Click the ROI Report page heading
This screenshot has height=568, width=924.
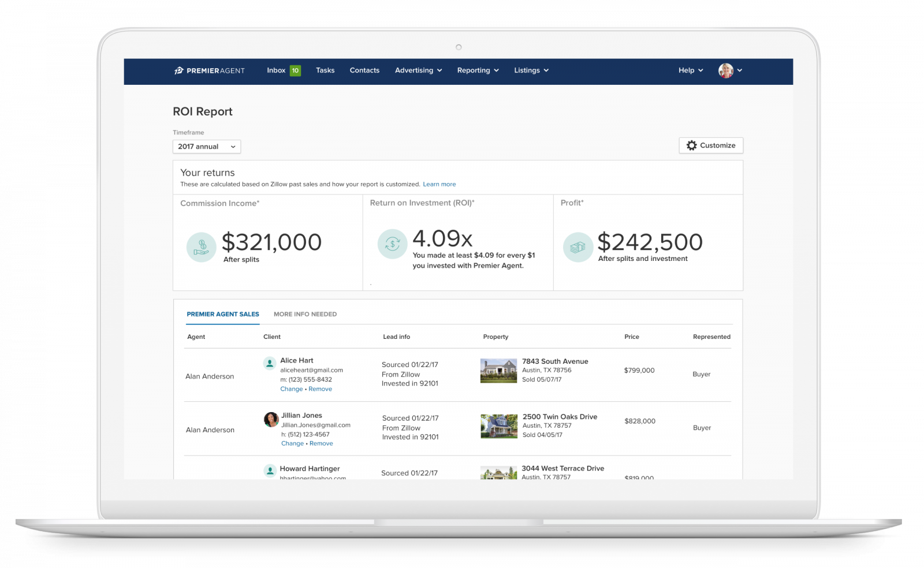(x=203, y=111)
